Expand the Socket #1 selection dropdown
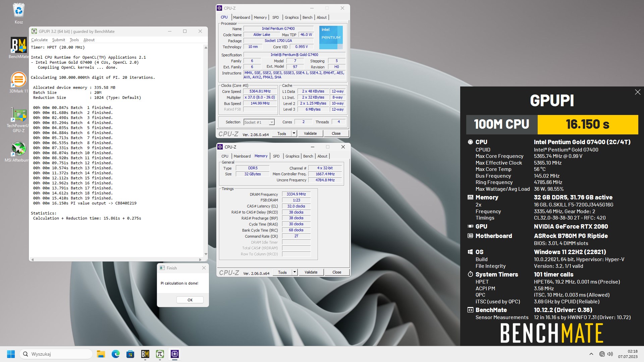 point(272,122)
